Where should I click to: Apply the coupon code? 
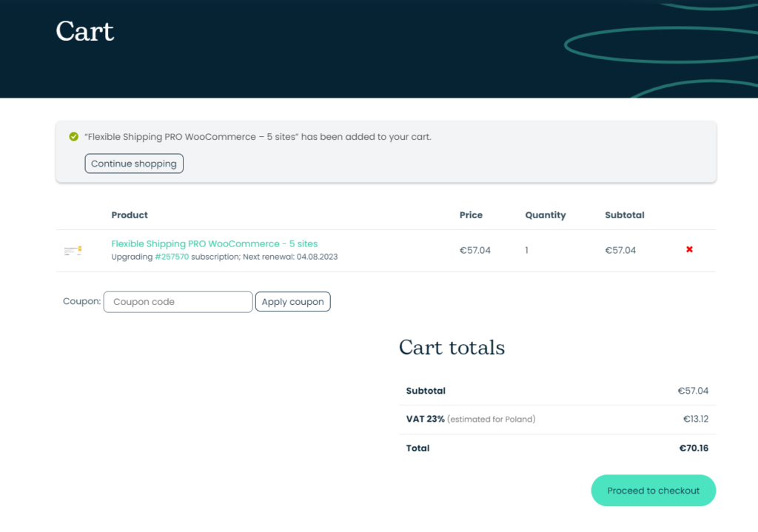[293, 301]
